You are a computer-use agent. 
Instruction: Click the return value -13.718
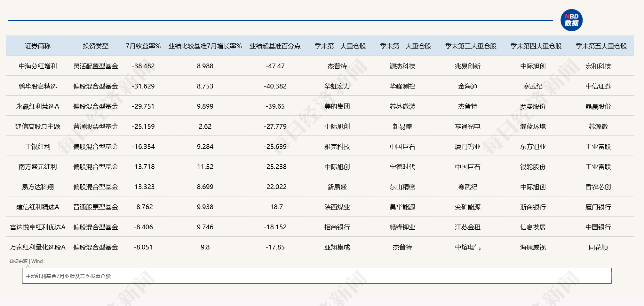click(x=143, y=167)
